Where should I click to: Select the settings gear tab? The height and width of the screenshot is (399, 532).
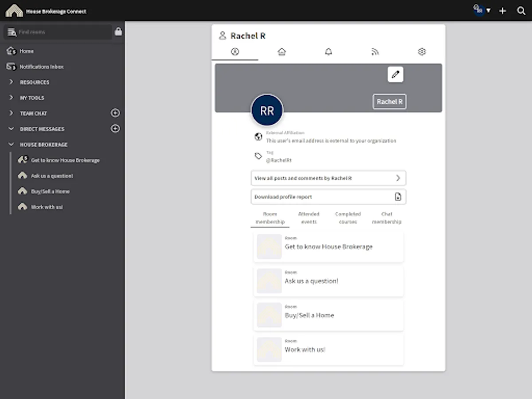(x=422, y=52)
